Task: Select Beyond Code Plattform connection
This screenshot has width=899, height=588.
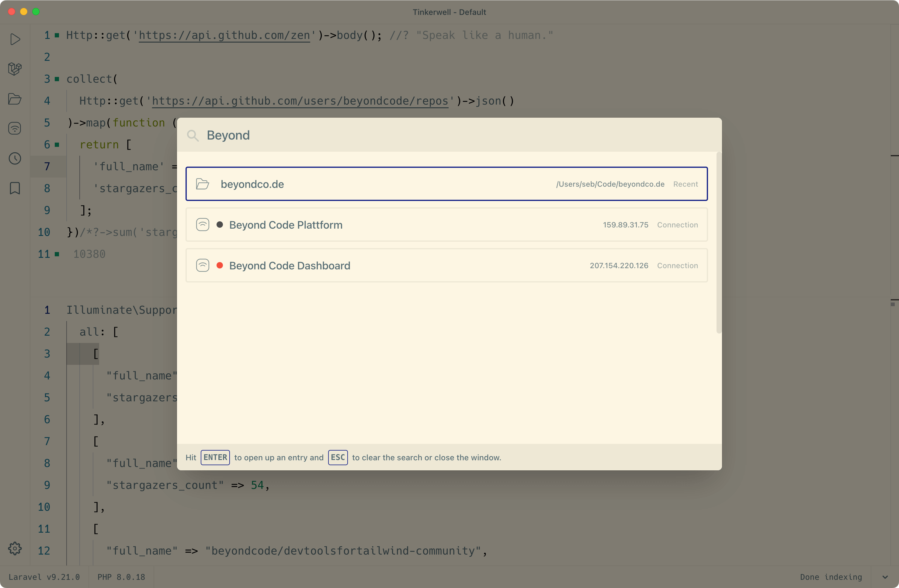Action: pyautogui.click(x=446, y=225)
